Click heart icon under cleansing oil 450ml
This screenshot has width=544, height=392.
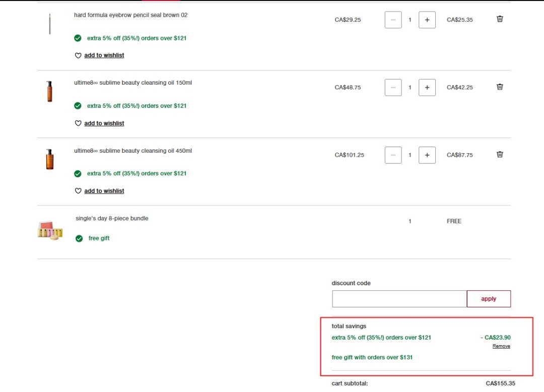pyautogui.click(x=78, y=191)
